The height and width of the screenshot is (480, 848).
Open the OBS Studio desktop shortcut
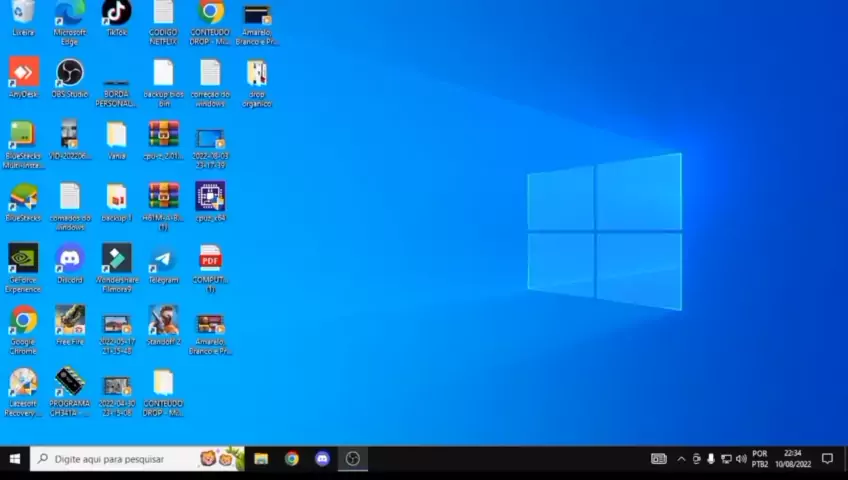[70, 77]
